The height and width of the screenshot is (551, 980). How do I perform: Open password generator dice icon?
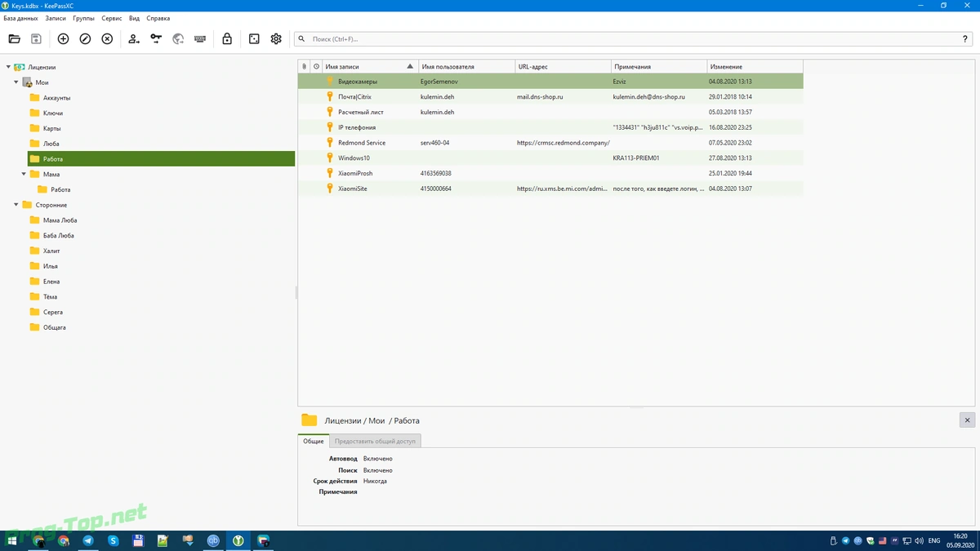coord(254,39)
